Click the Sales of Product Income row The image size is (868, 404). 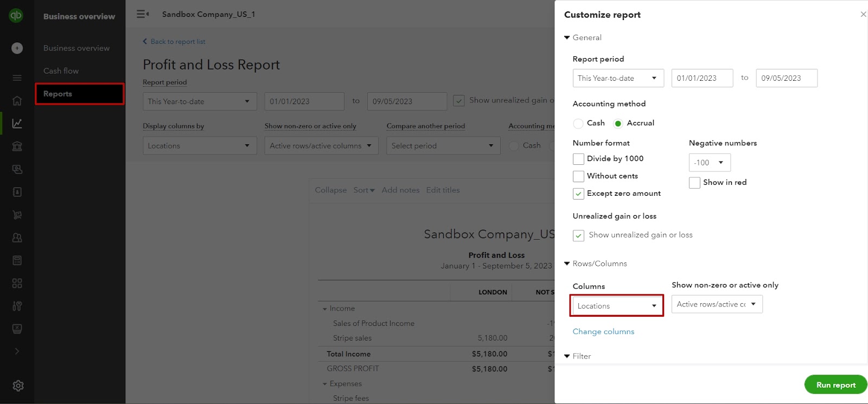[x=374, y=324]
